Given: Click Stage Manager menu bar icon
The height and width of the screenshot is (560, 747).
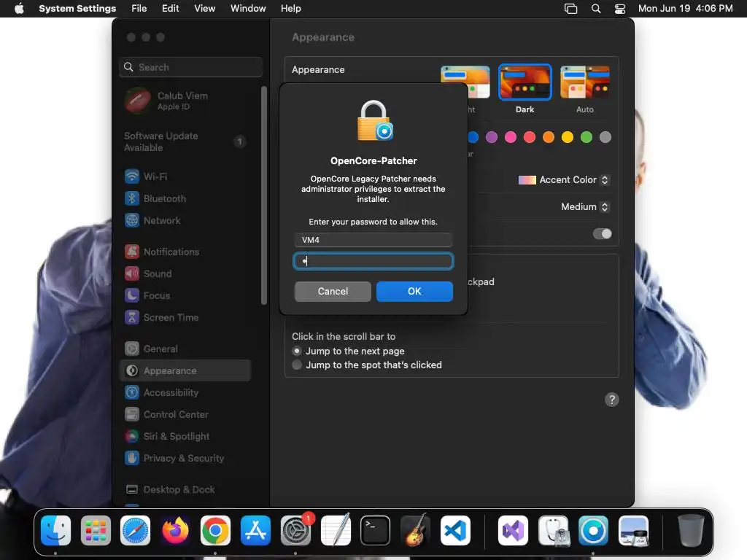Looking at the screenshot, I should tap(570, 9).
